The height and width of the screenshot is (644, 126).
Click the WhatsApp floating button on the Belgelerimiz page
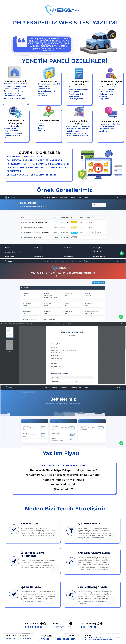(x=121, y=443)
